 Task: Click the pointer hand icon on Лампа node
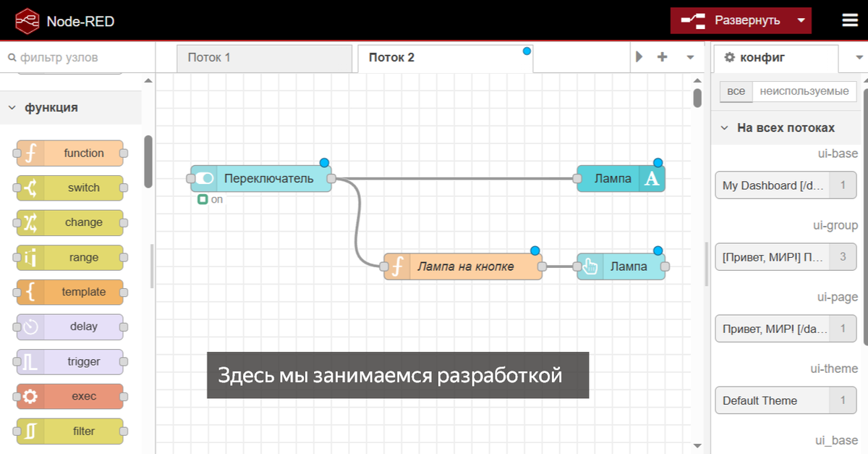[x=590, y=266]
